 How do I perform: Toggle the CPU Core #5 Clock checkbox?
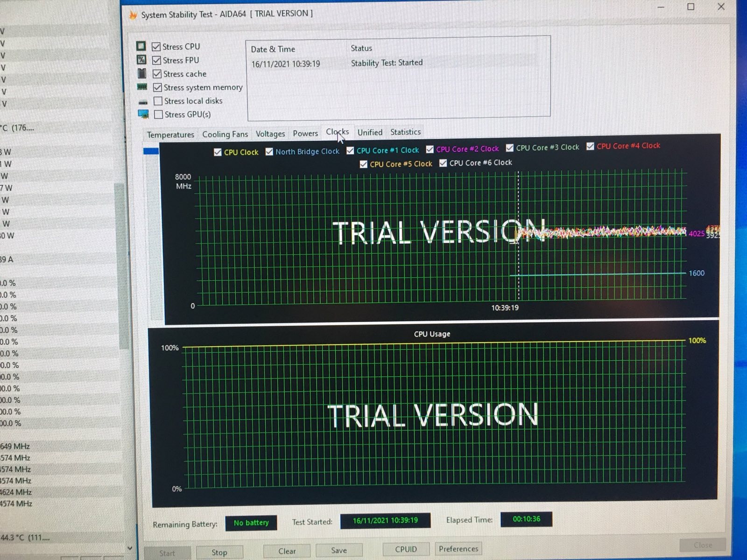point(364,164)
